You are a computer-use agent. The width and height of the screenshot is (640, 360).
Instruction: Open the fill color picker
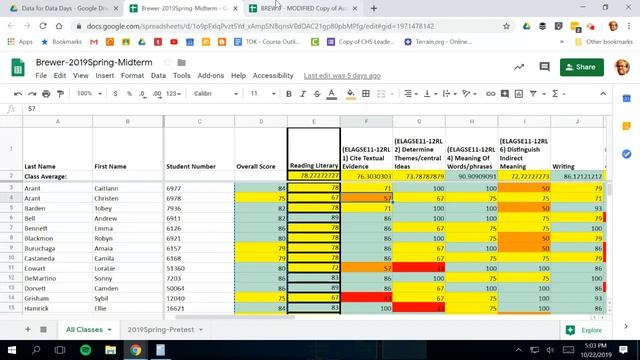[351, 94]
